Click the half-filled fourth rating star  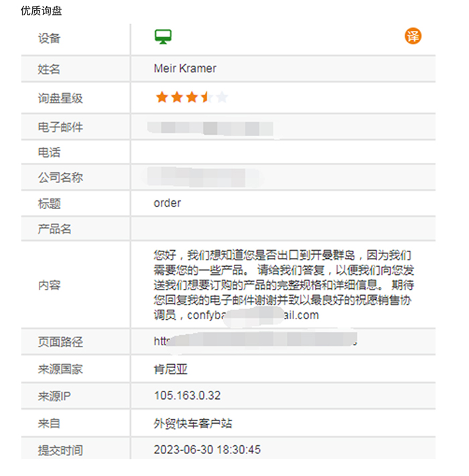(x=206, y=98)
